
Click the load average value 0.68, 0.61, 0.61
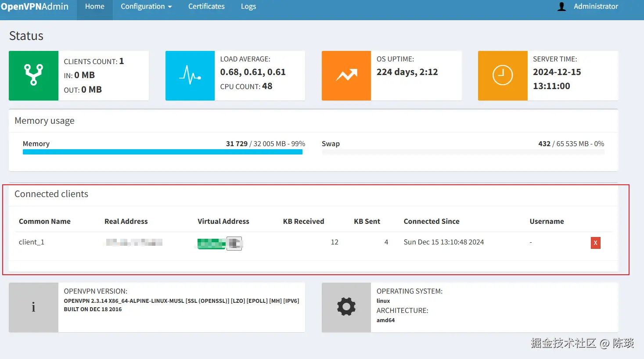pos(253,72)
